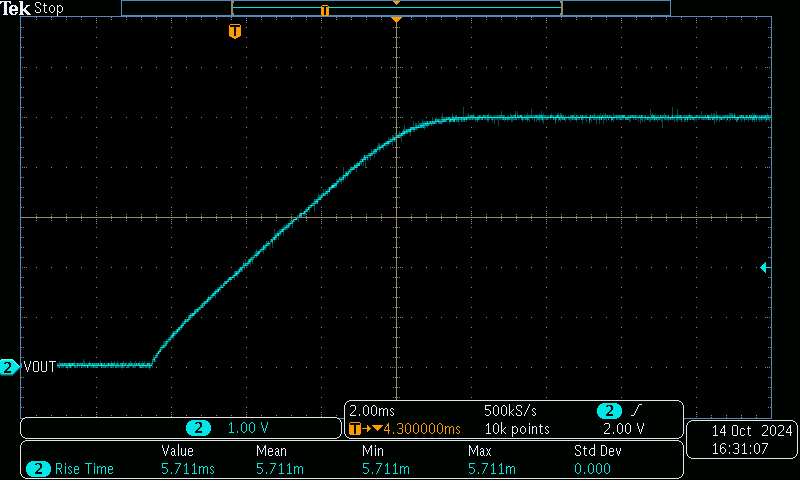The width and height of the screenshot is (800, 480).
Task: Click the orange triangle above the graticule center
Action: tap(397, 20)
